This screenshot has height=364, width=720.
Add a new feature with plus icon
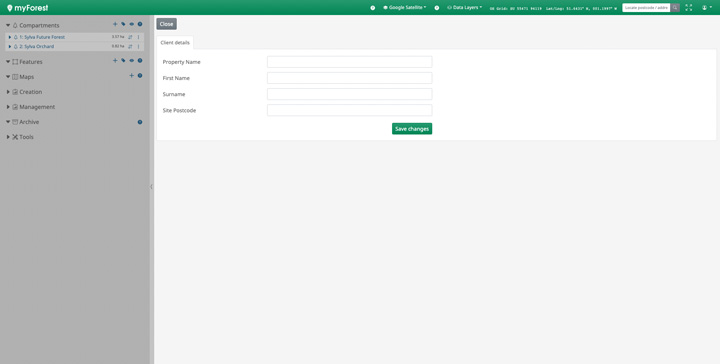(115, 61)
